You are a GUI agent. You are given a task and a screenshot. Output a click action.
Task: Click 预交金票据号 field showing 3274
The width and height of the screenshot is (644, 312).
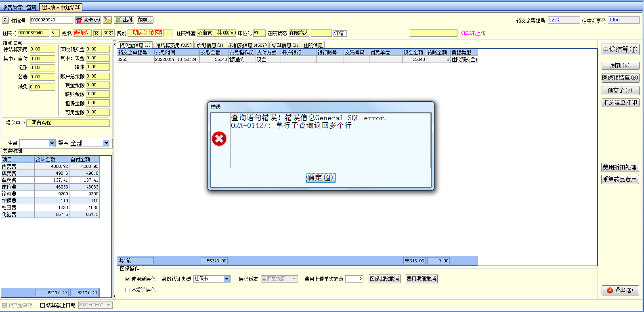click(x=564, y=20)
